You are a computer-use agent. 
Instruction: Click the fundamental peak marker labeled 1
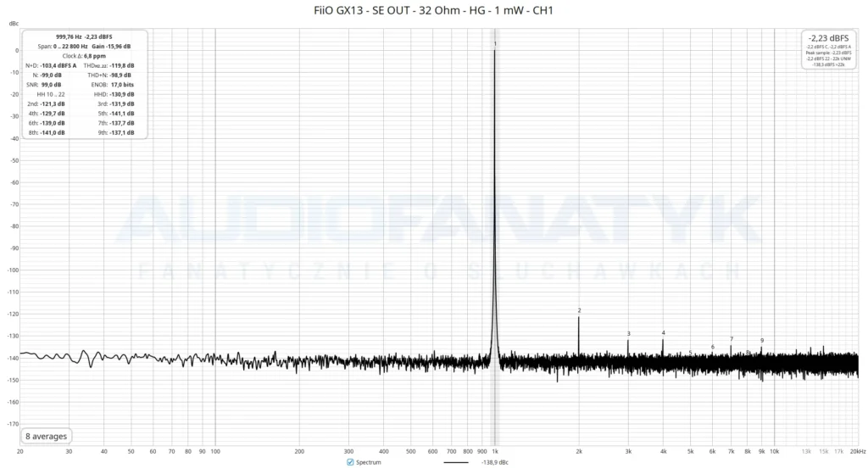tap(495, 44)
